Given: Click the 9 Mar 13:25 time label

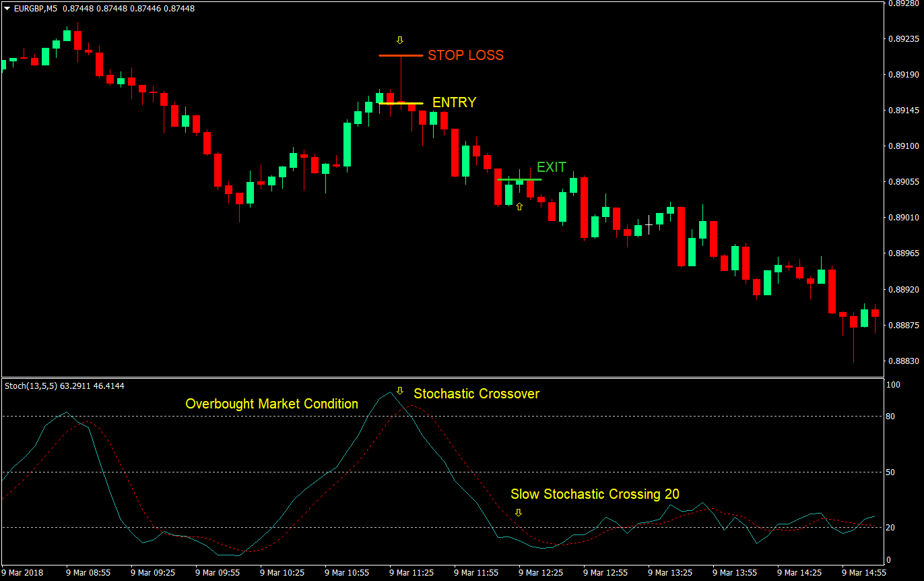Looking at the screenshot, I should pyautogui.click(x=670, y=572).
